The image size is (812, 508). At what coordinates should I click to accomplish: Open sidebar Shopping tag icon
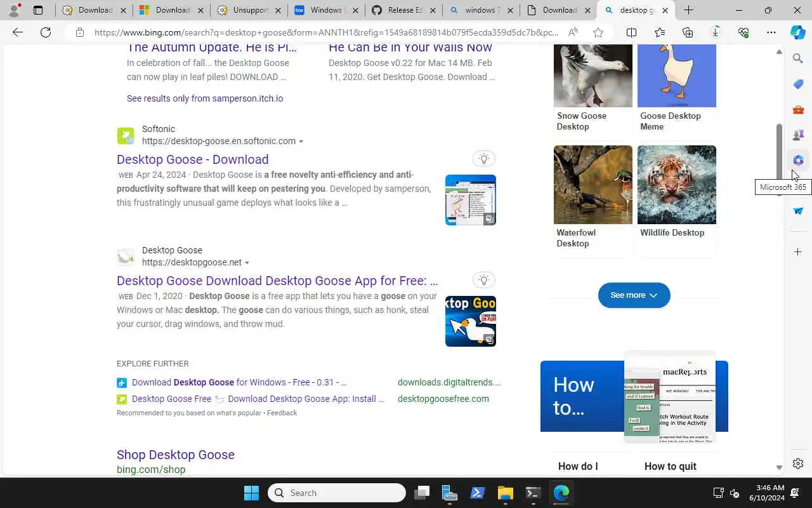[x=798, y=84]
